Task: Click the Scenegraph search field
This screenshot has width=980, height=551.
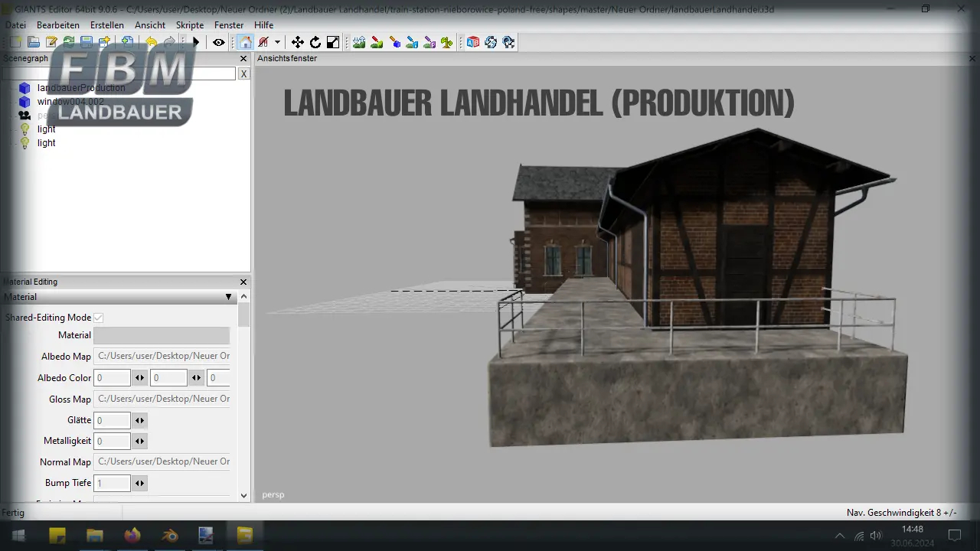Action: click(119, 73)
